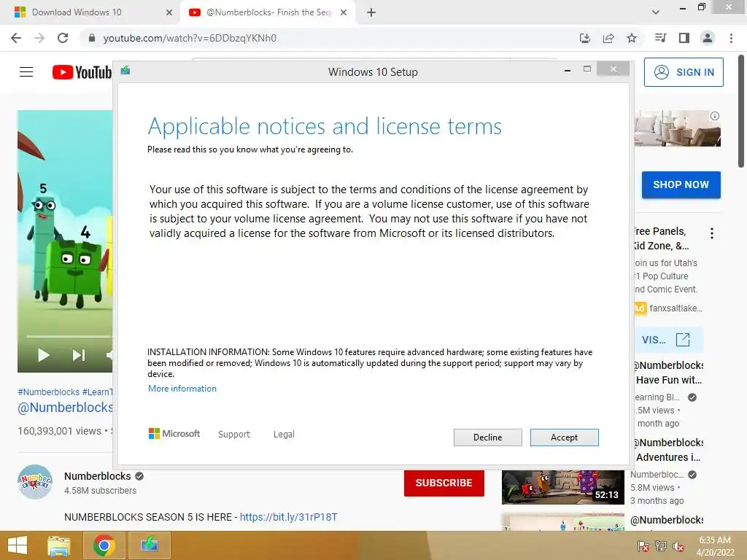
Task: Expand the Chrome tab search chevron
Action: point(656,12)
